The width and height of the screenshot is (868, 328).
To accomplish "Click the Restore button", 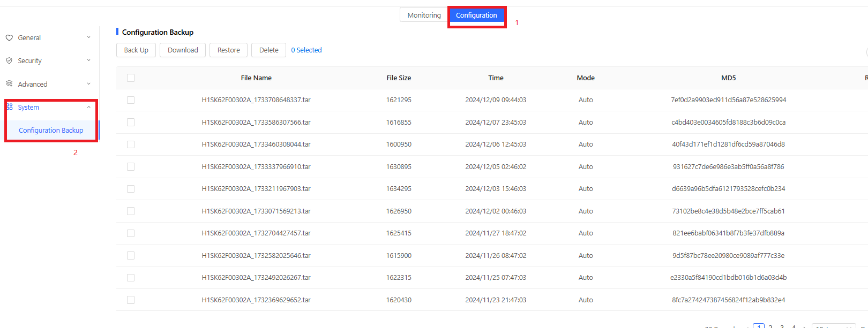I will pos(228,50).
